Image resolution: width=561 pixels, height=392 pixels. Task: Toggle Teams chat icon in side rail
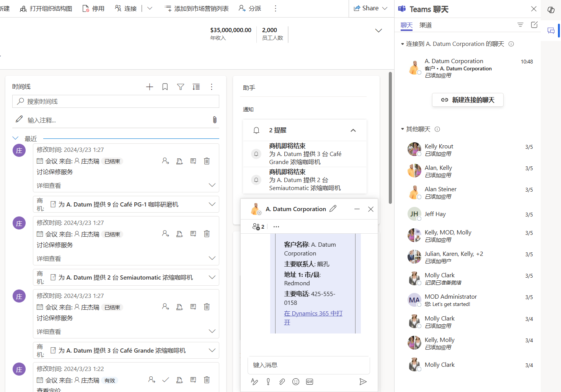(551, 31)
